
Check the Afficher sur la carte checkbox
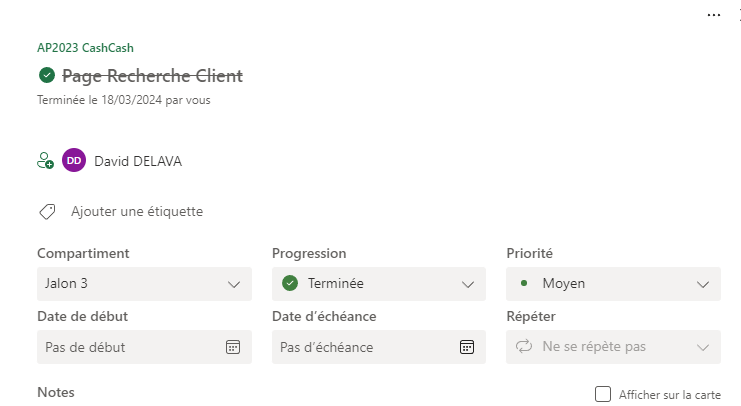(602, 394)
